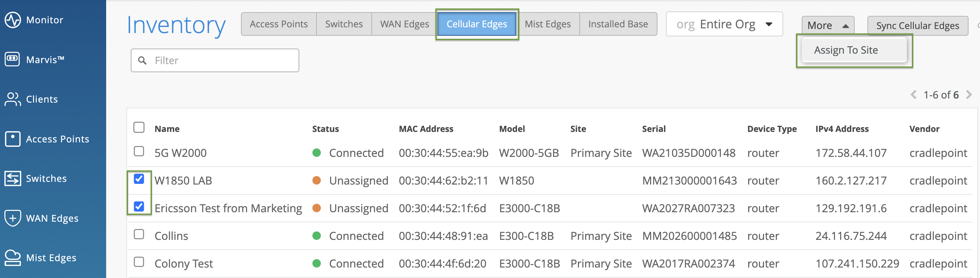
Task: Open the Monitor sidebar icon
Action: pyautogui.click(x=12, y=20)
